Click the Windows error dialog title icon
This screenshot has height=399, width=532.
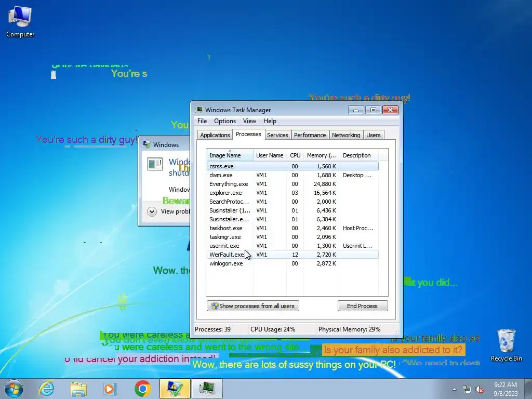point(147,144)
